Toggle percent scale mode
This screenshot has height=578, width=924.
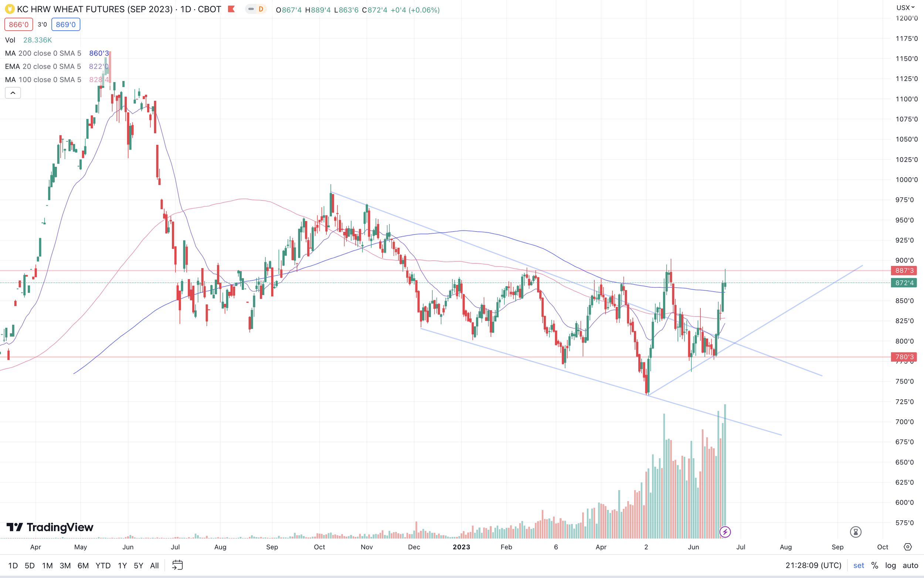pos(875,565)
